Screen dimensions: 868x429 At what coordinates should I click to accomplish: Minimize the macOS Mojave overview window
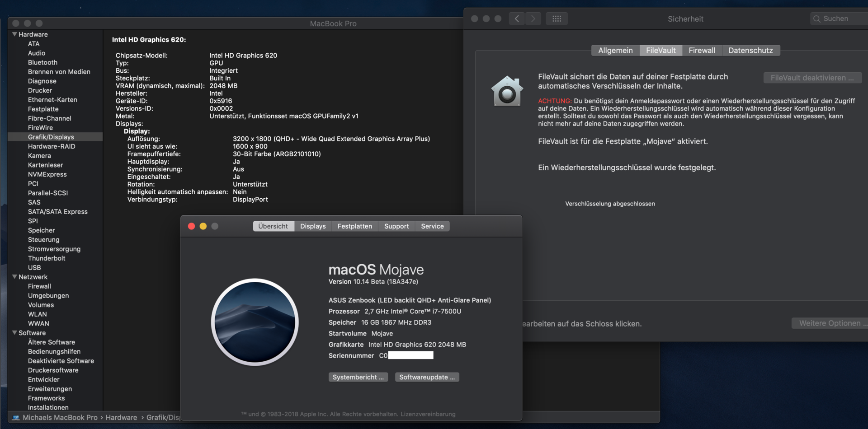[203, 226]
